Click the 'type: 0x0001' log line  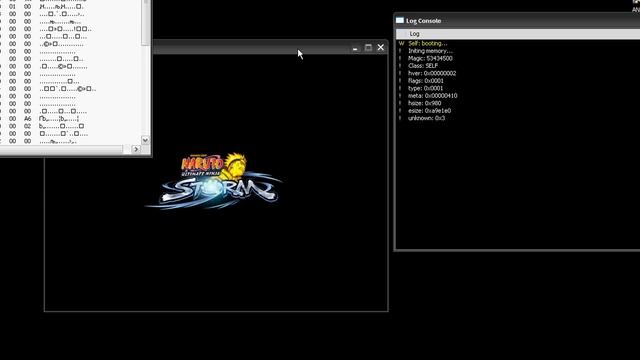(x=425, y=88)
